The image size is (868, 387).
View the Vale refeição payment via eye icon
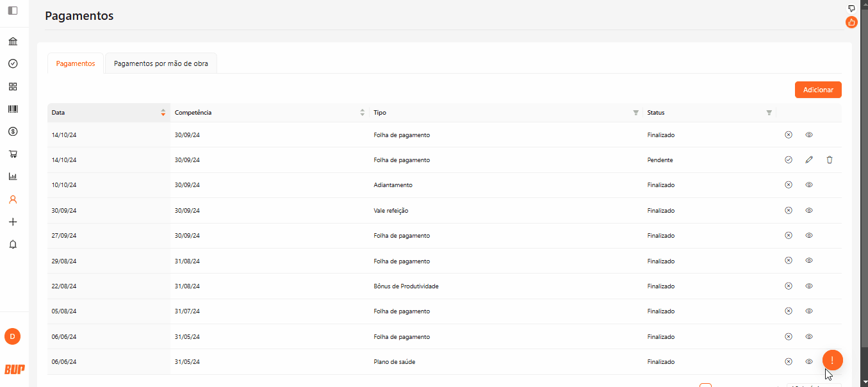pos(809,210)
